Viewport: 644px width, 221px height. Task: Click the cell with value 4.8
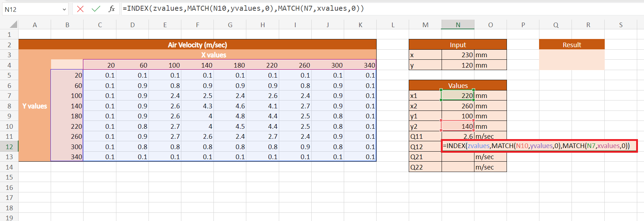click(230, 116)
